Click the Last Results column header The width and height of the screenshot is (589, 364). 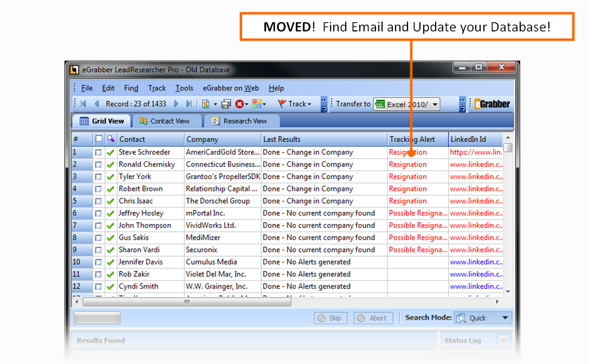tap(324, 139)
